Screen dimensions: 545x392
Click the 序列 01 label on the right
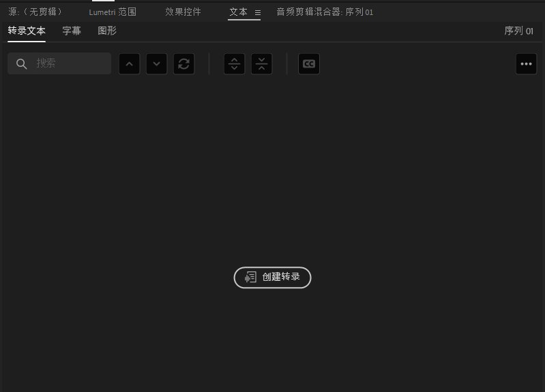518,31
